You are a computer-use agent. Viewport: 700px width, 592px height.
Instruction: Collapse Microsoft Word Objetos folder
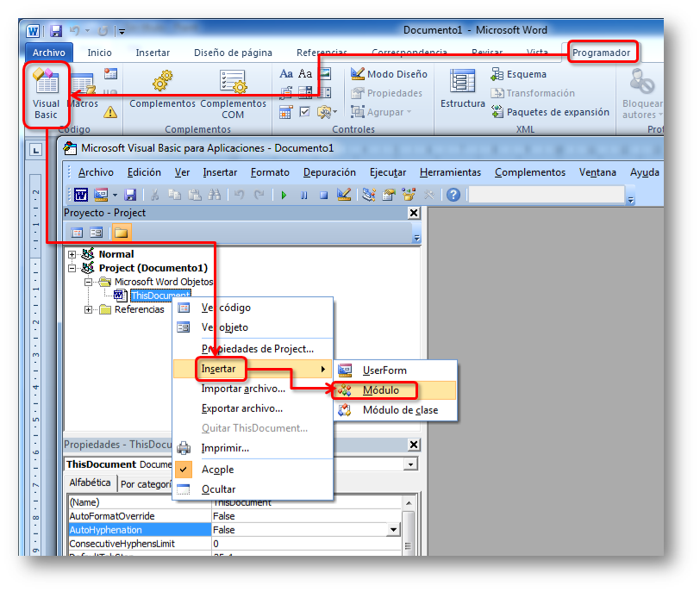click(x=89, y=283)
